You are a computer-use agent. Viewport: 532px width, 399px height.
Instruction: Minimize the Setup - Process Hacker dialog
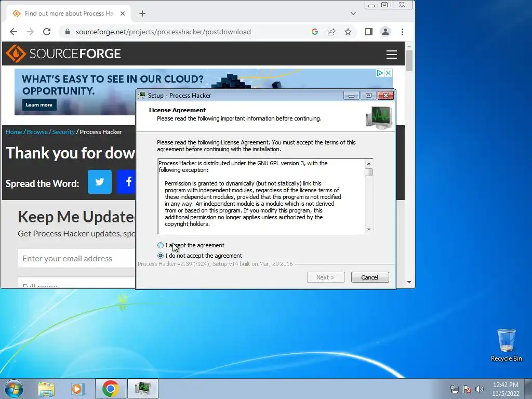click(351, 96)
